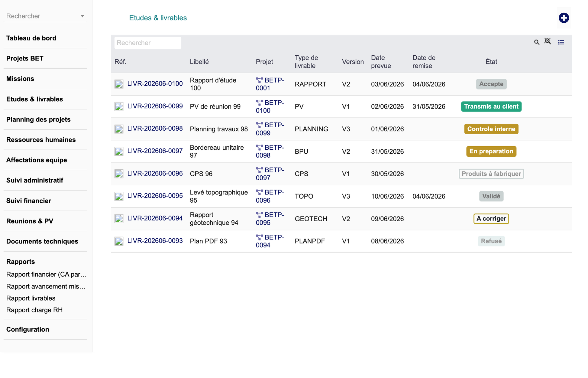Open Tableau de bord menu

pyautogui.click(x=31, y=38)
